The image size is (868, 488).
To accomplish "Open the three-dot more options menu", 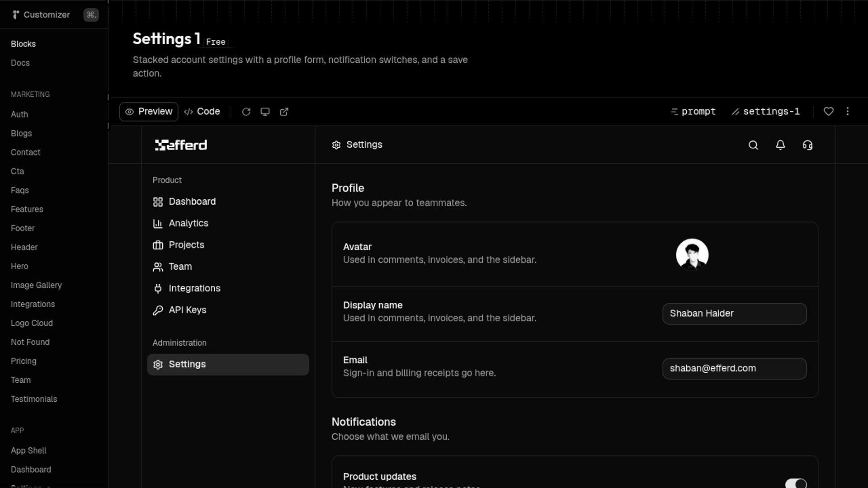I will tap(848, 111).
